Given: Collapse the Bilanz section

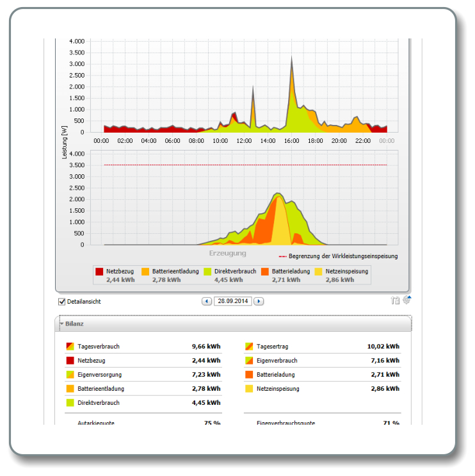Looking at the screenshot, I should pyautogui.click(x=62, y=324).
